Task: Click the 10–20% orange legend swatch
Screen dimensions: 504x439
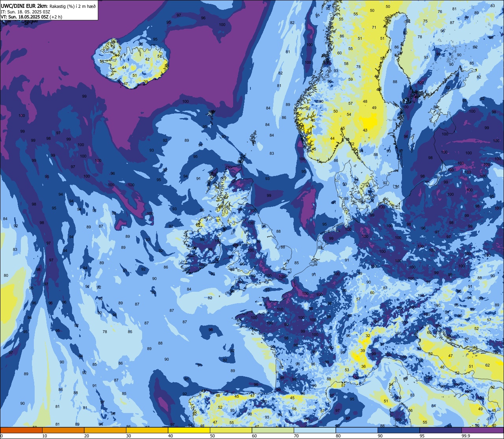Action: (63, 430)
